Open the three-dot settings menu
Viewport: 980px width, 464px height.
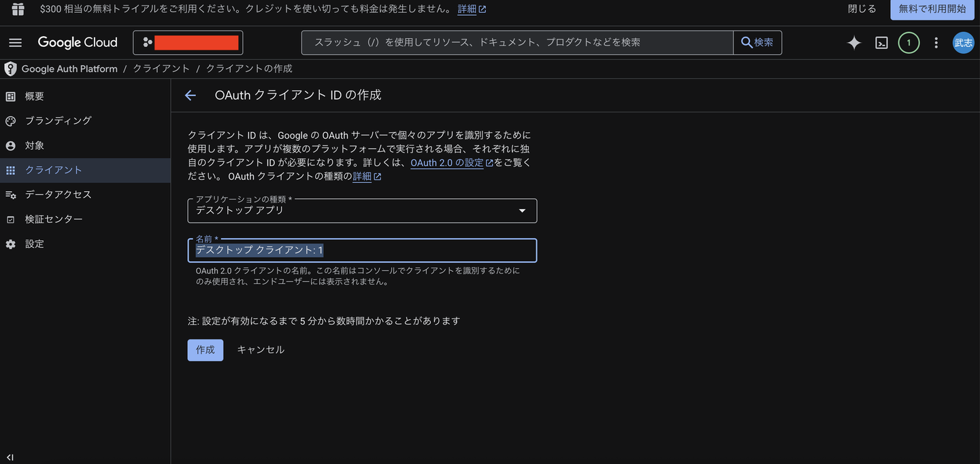[936, 43]
